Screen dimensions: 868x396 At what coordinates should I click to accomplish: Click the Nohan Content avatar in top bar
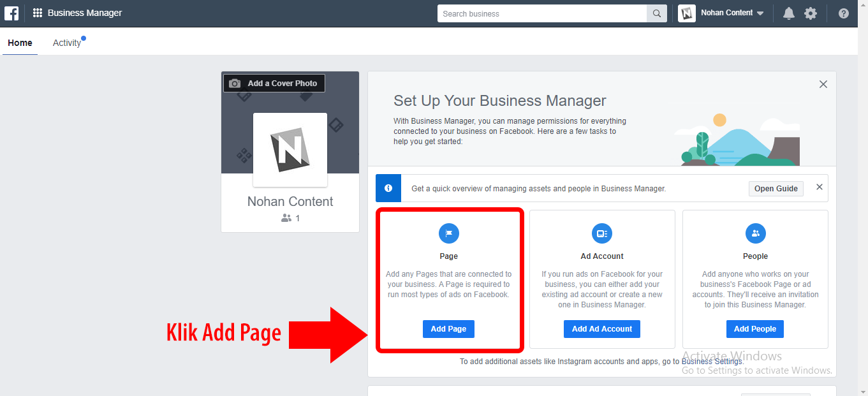(687, 13)
